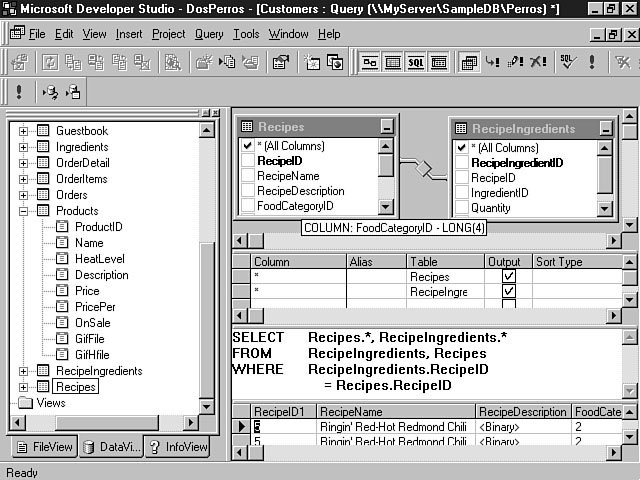Uncheck Output box for the Recipes row
The width and height of the screenshot is (640, 480).
pyautogui.click(x=508, y=277)
